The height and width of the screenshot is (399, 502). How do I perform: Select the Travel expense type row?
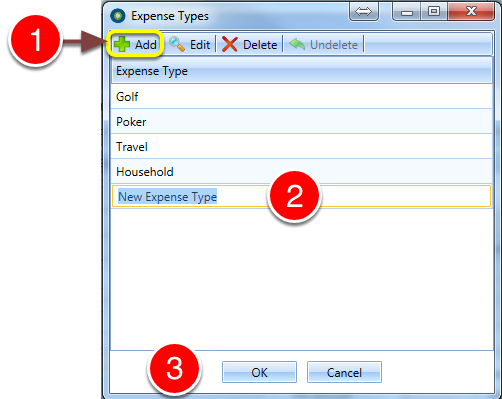click(x=302, y=146)
